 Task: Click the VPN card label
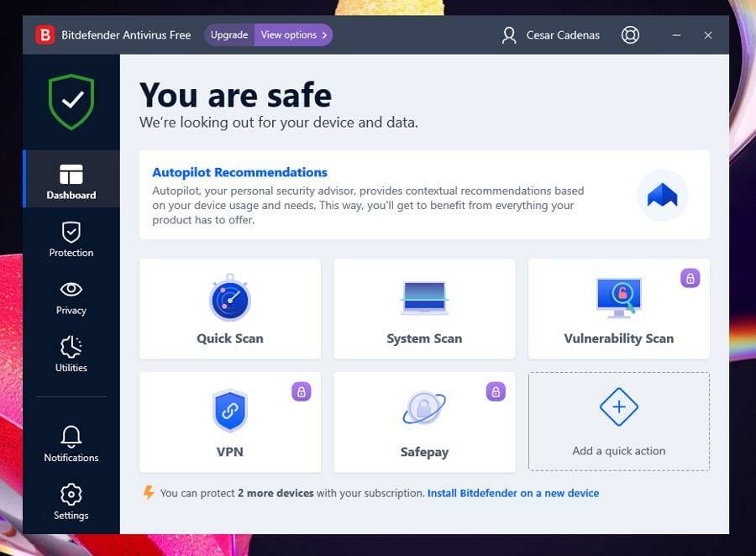pos(230,452)
